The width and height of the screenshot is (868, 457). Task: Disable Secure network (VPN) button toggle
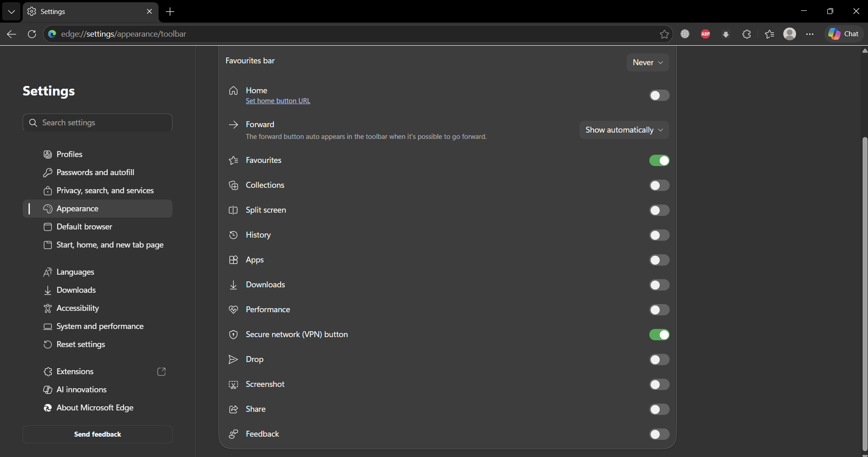tap(659, 335)
